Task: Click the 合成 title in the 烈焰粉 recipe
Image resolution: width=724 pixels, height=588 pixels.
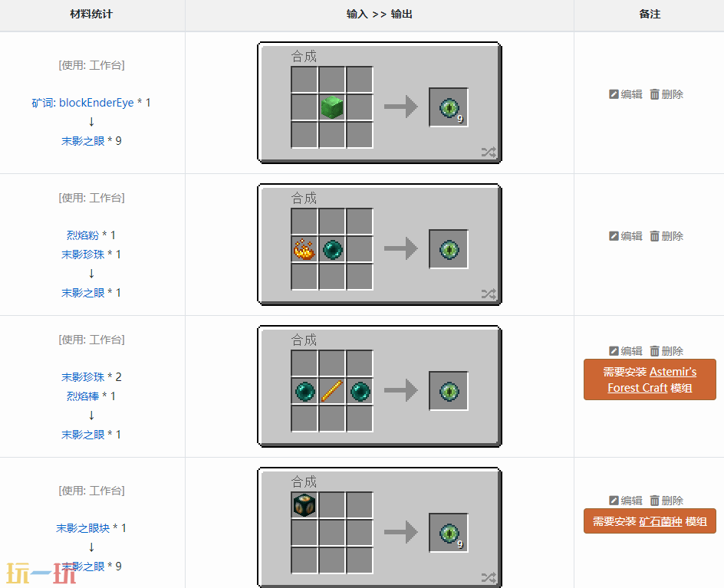Action: (x=304, y=198)
